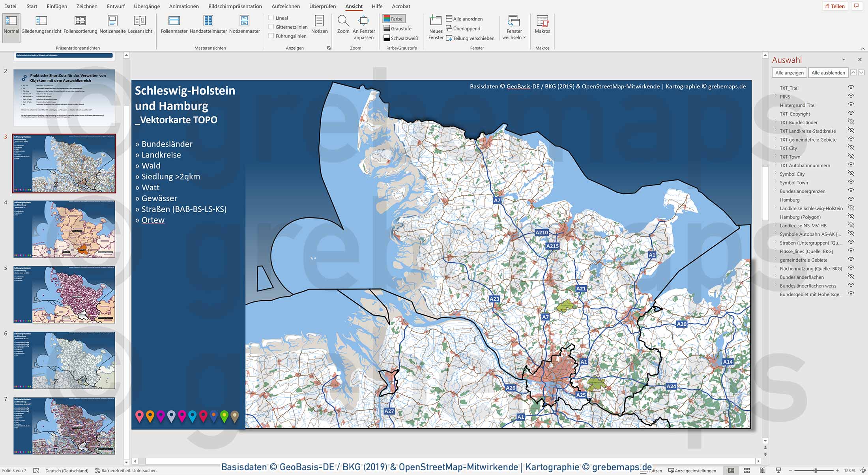Click the Teilen button
The width and height of the screenshot is (868, 475).
(x=834, y=6)
